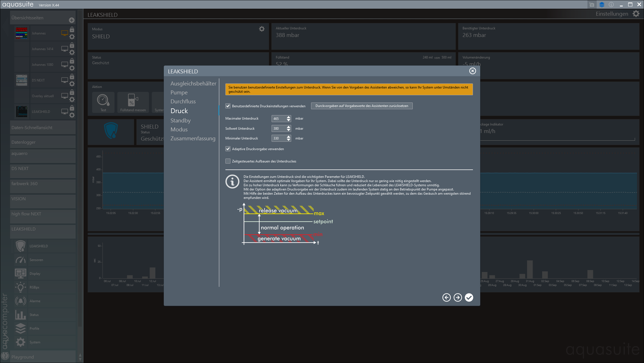This screenshot has height=363, width=644.
Task: Open Sensoren page
Action: click(45, 260)
